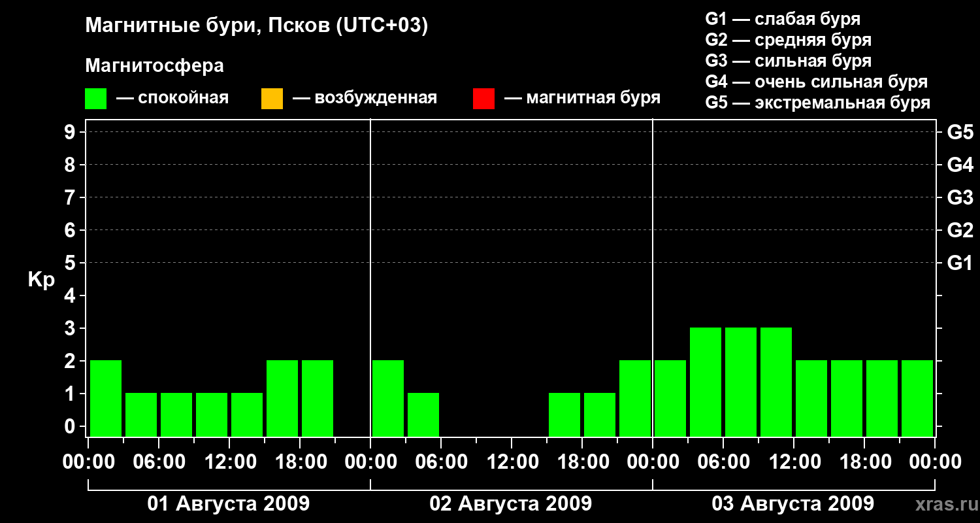The image size is (980, 523).
Task: Select the 03:00–06:00 bar on 02 Августа
Action: point(423,414)
